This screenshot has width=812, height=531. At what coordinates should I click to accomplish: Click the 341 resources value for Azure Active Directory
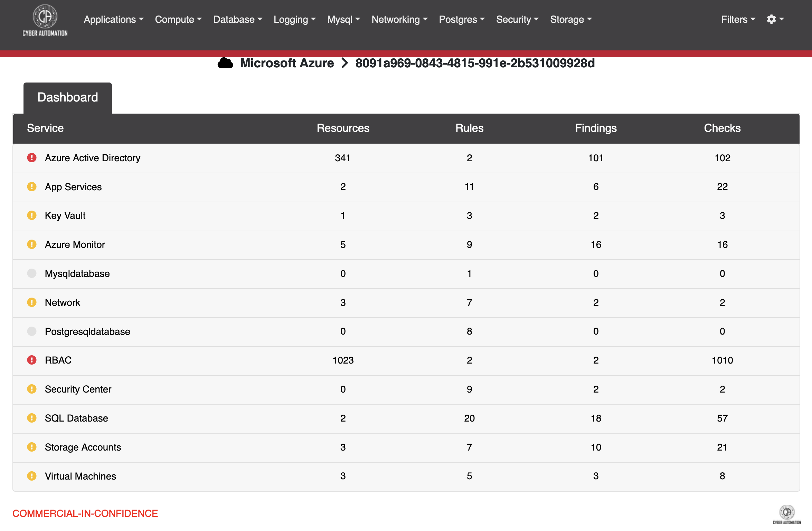(x=343, y=158)
